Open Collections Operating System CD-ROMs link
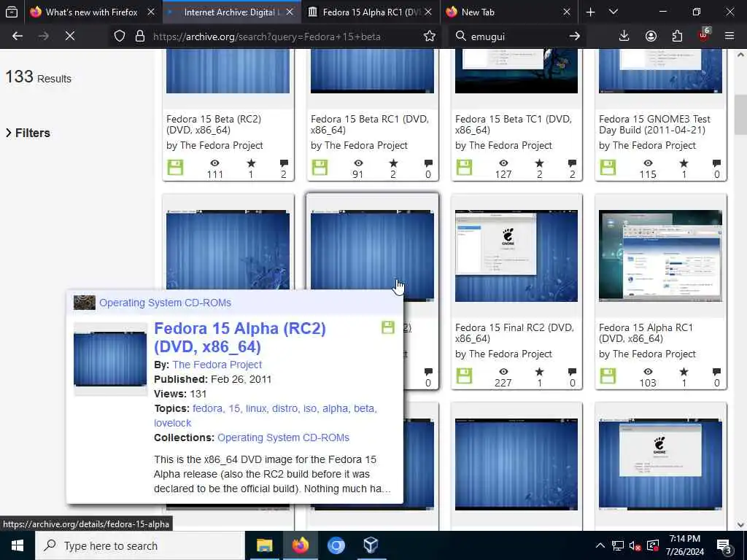 tap(284, 437)
